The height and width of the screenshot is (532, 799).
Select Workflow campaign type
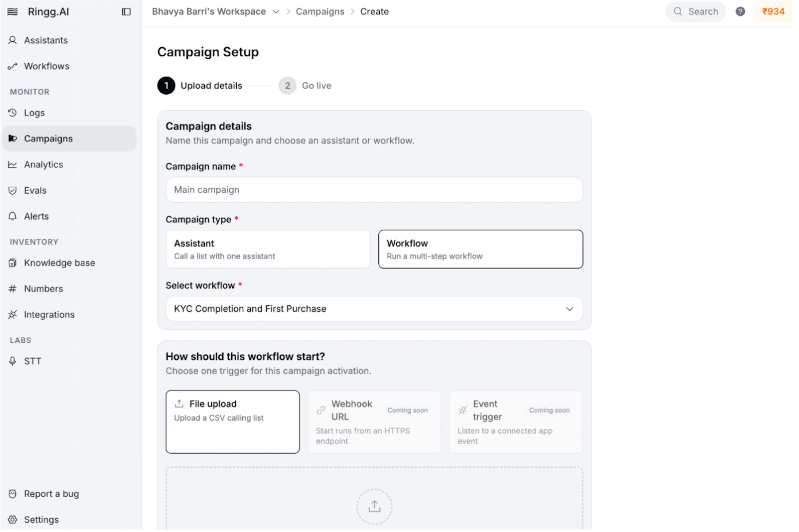(481, 249)
